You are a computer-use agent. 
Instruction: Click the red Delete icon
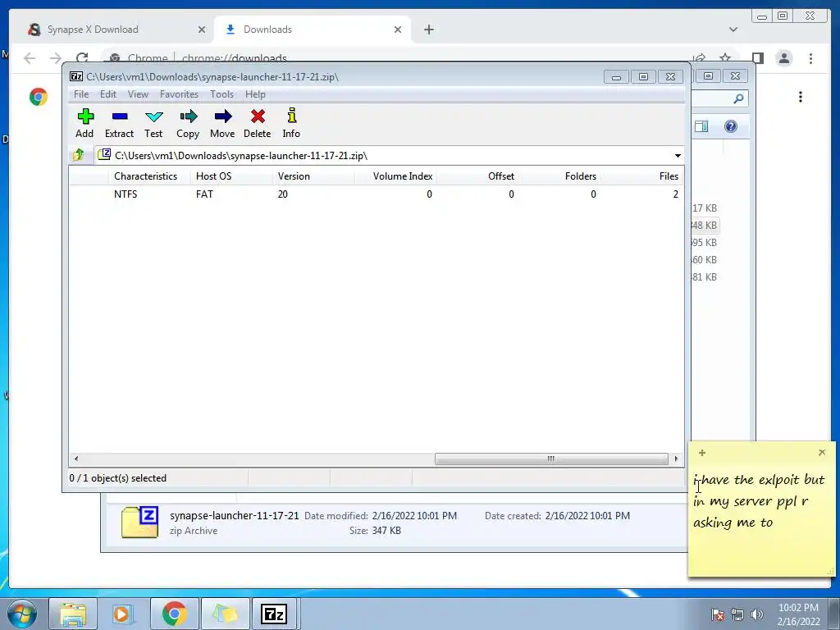point(257,124)
